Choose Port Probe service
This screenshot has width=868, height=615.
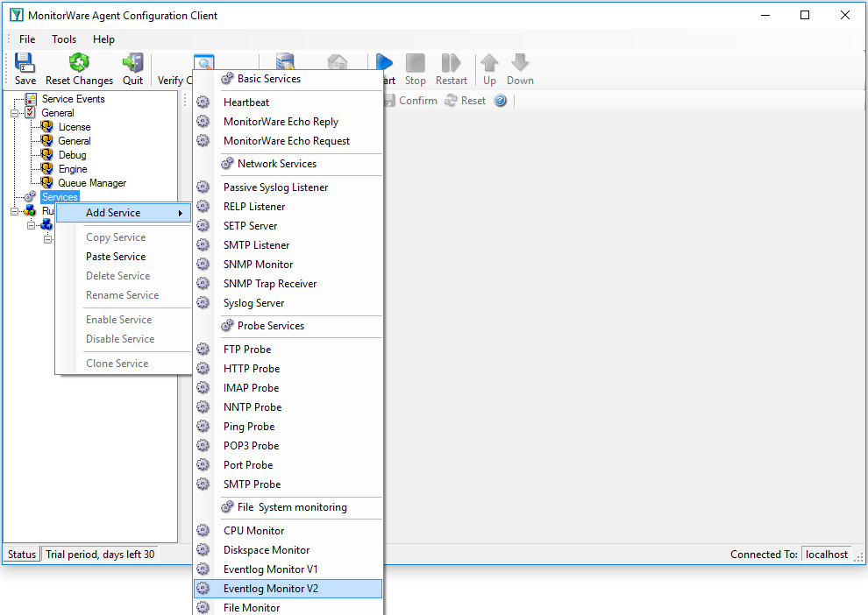288,465
